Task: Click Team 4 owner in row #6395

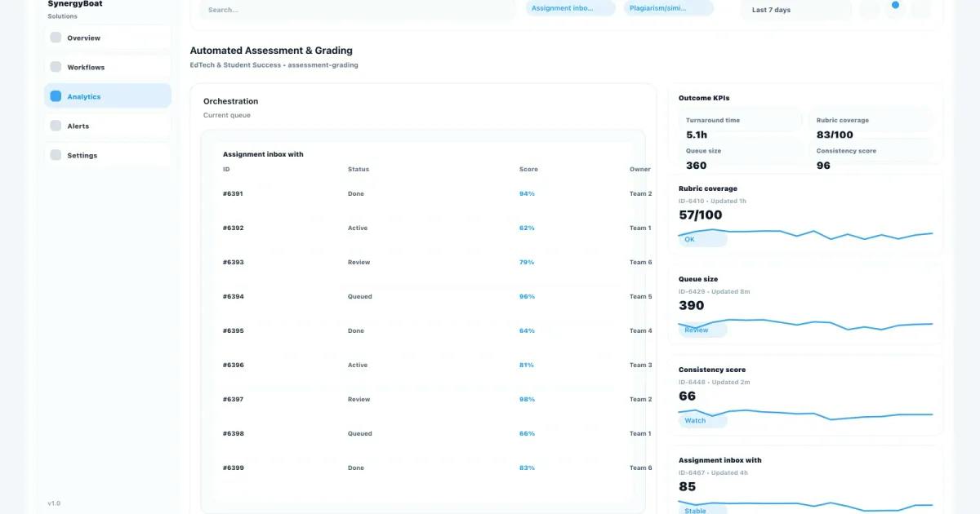Action: click(641, 331)
